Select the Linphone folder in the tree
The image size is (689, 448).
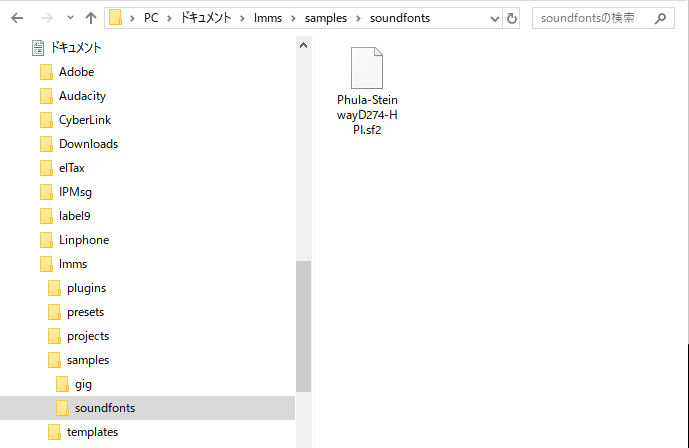click(84, 240)
